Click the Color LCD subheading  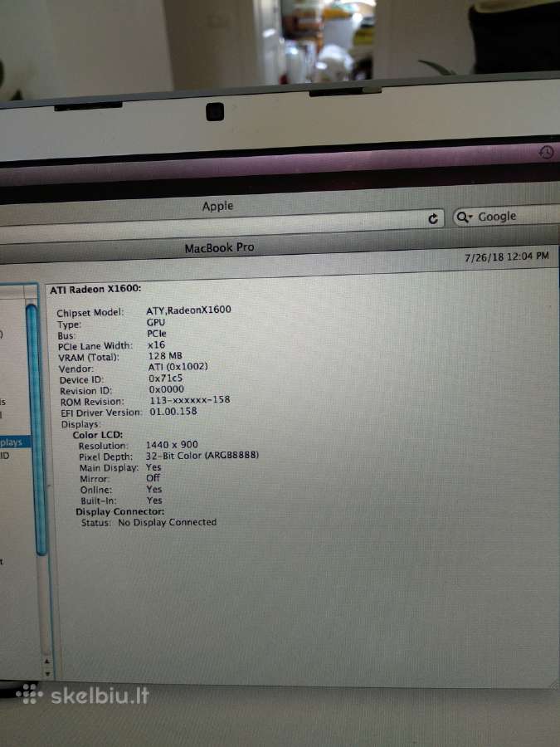(98, 434)
